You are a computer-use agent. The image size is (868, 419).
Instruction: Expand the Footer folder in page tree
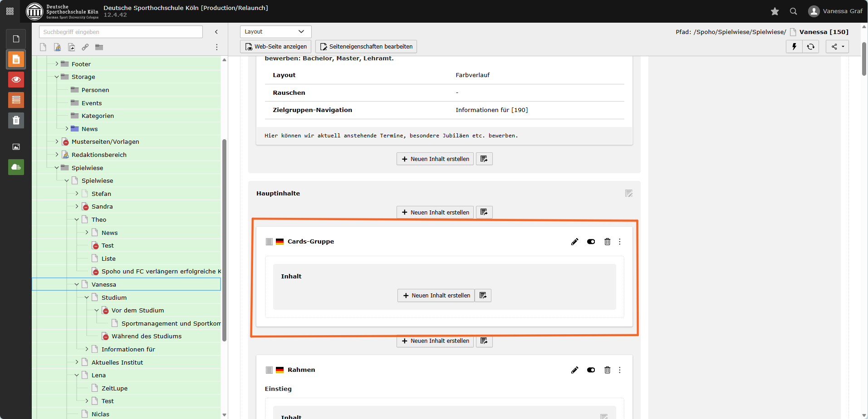tap(57, 64)
